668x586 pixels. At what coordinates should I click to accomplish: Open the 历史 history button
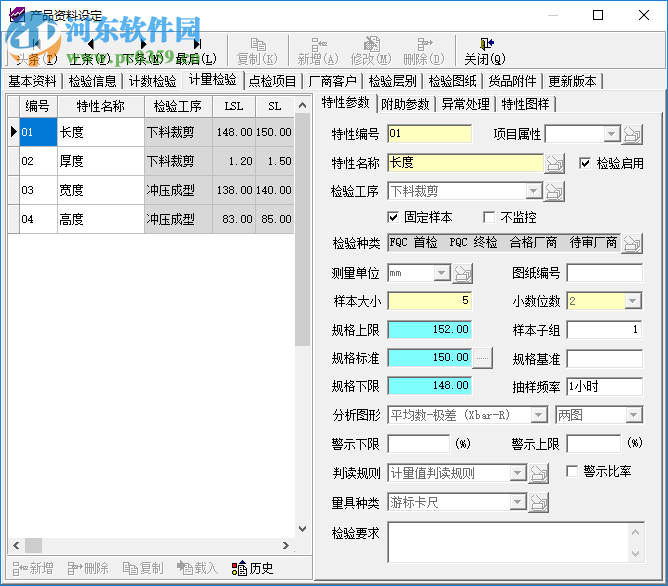(253, 568)
